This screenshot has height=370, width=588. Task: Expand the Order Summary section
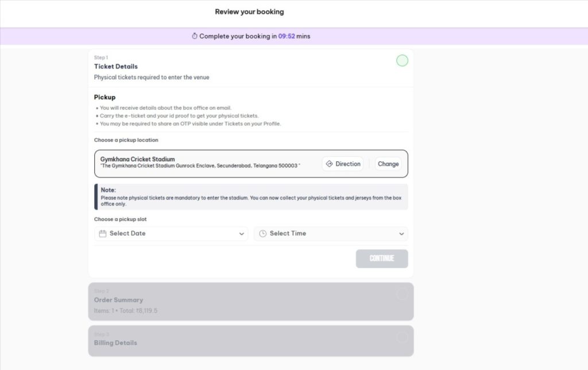[250, 301]
